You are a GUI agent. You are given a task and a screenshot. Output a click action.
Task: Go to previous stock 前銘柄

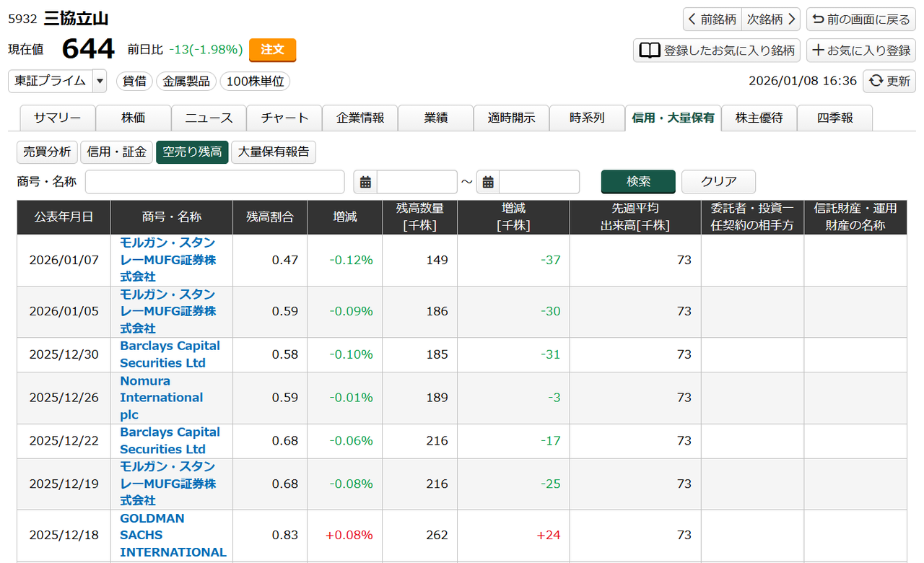click(712, 19)
